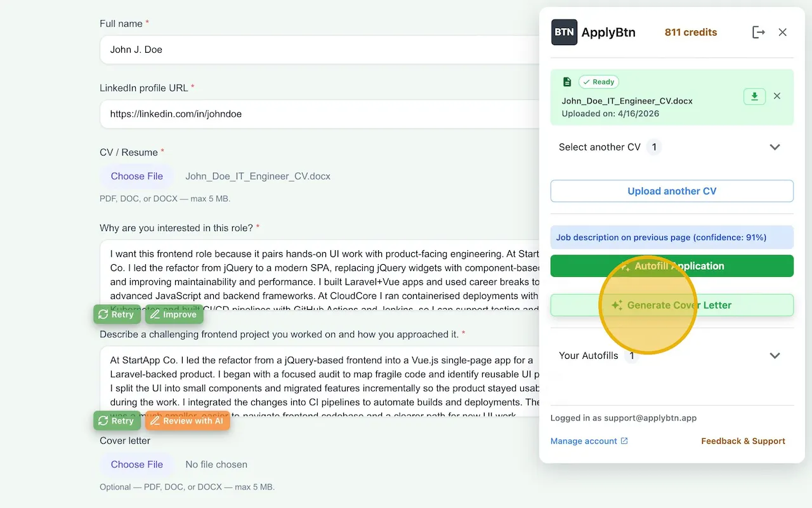Click the document file icon beside the Ready badge

[x=567, y=82]
